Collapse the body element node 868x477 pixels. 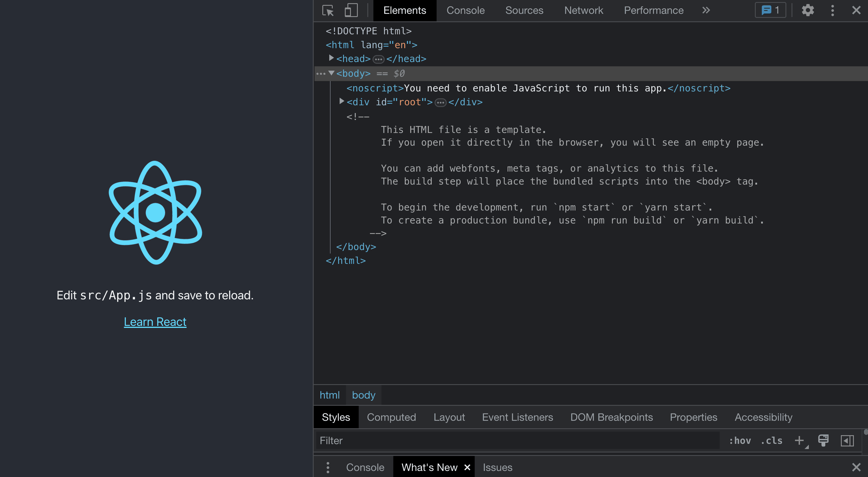331,73
